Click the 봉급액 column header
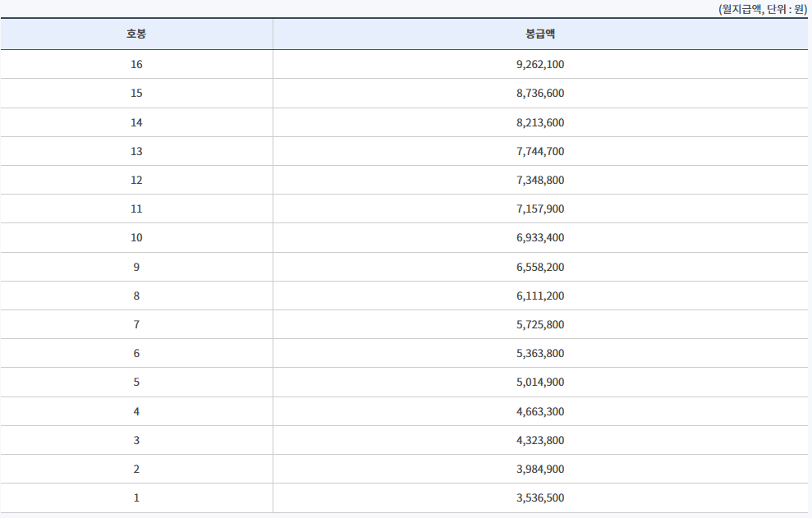 pos(540,34)
